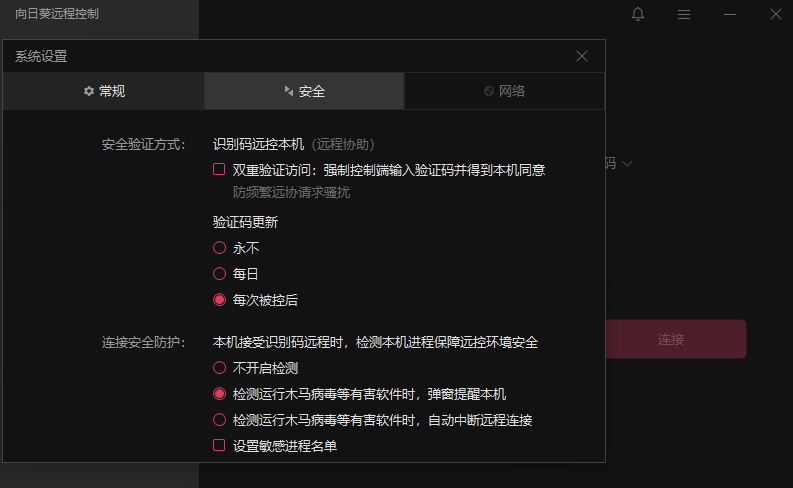The width and height of the screenshot is (793, 488).
Task: Minimize the 向日葵远程控制 window
Action: coord(730,15)
